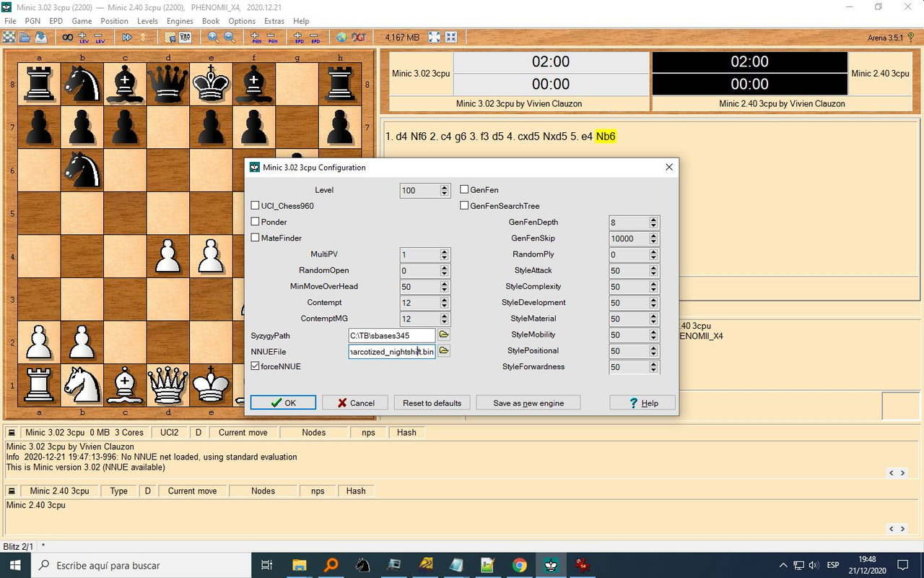The image size is (924, 578).
Task: Click the Hash column header in Minic 3.02 pane
Action: [406, 432]
